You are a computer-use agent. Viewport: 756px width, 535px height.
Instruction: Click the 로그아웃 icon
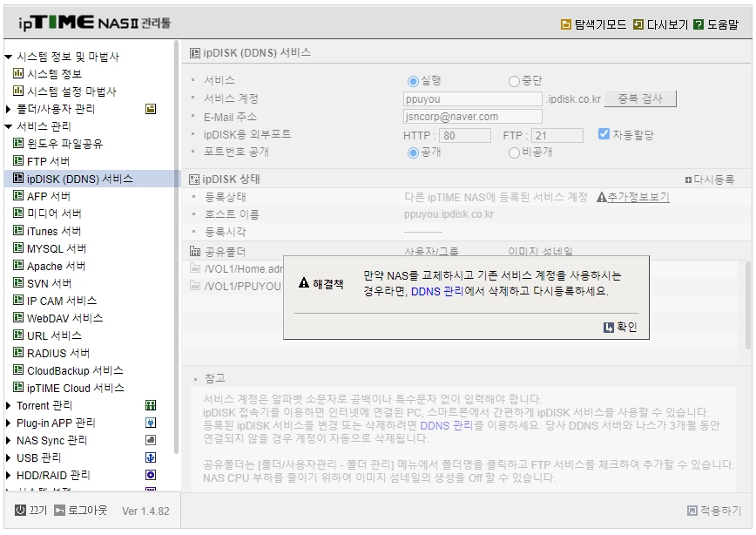tap(59, 510)
